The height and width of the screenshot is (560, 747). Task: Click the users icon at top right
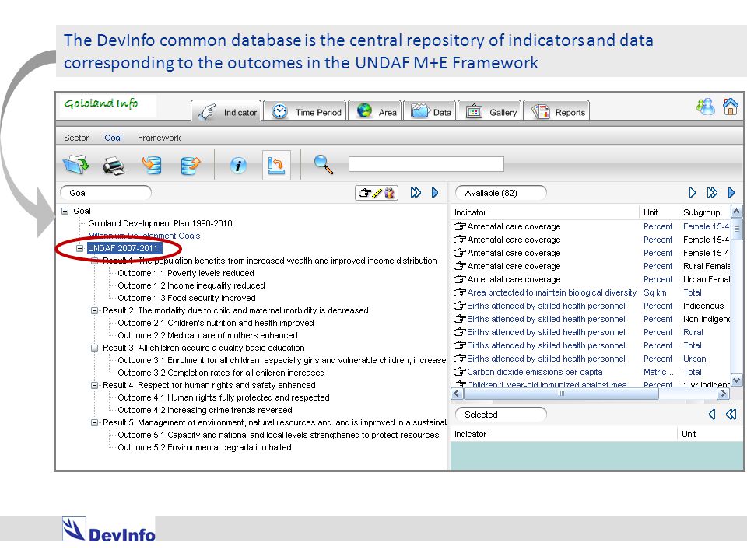tap(706, 107)
